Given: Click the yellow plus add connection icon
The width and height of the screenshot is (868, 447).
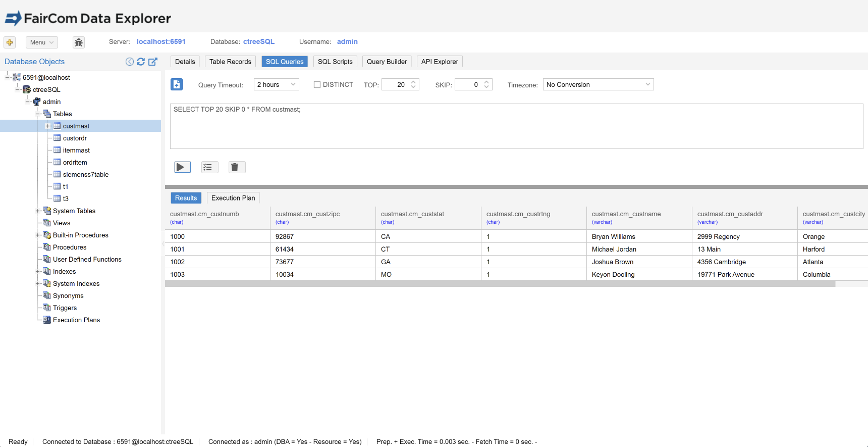Looking at the screenshot, I should click(x=10, y=42).
